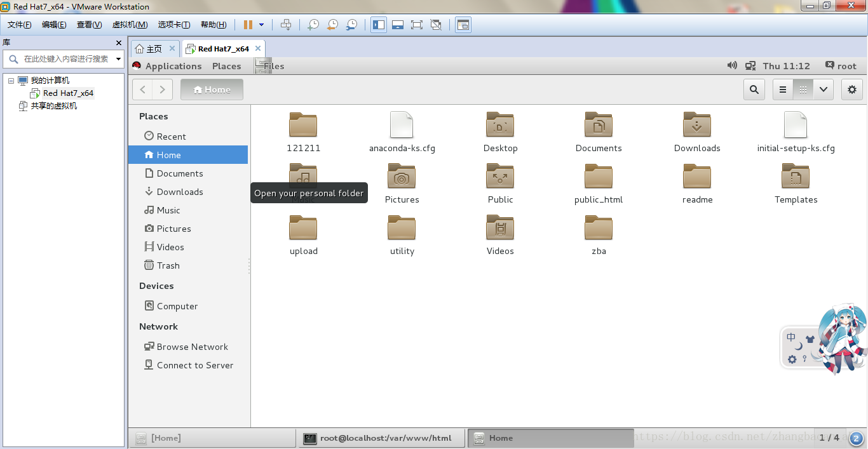The height and width of the screenshot is (449, 868).
Task: Open the Files app menu in top bar
Action: pyautogui.click(x=269, y=66)
